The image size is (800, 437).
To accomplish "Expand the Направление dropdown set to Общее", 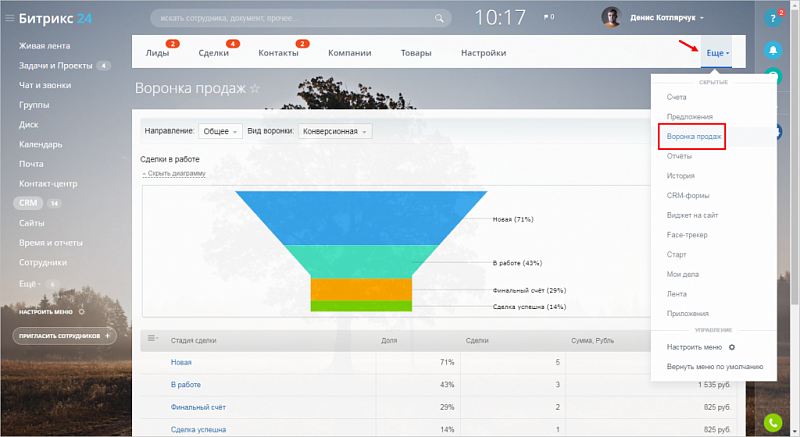I will (220, 131).
